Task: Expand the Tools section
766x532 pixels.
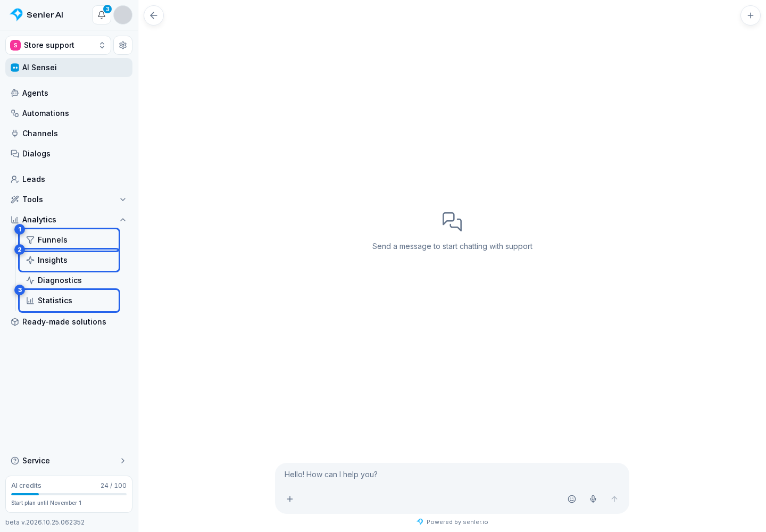Action: (x=69, y=199)
